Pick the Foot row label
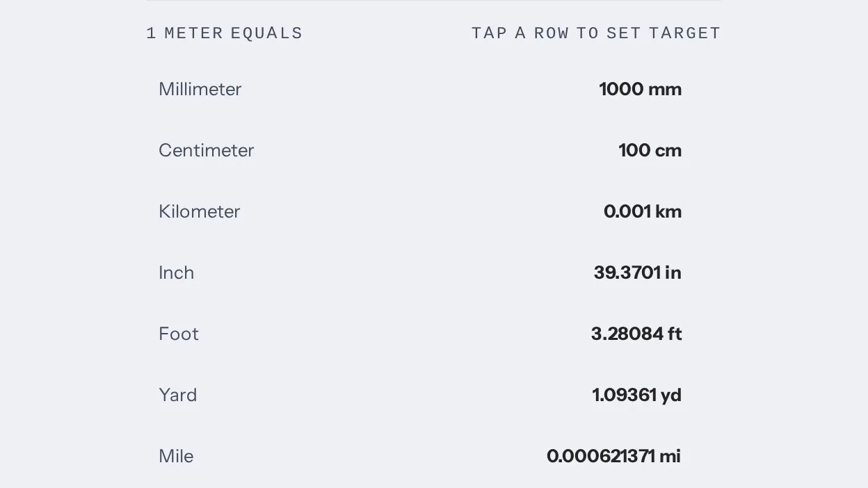This screenshot has height=488, width=868. (179, 334)
